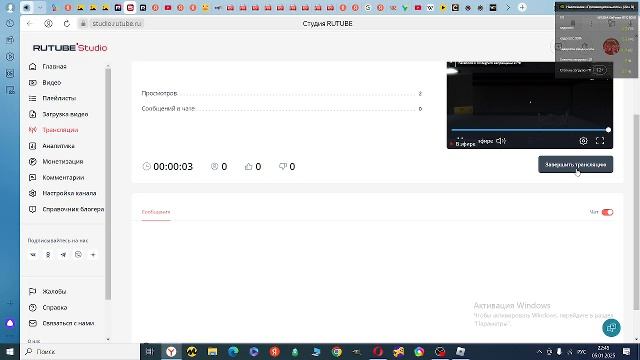Click the Жалобы flag icon

pos(33,291)
